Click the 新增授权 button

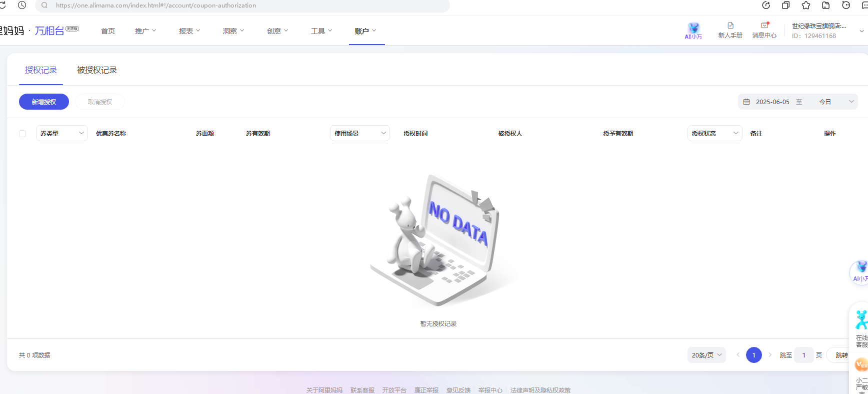[44, 102]
